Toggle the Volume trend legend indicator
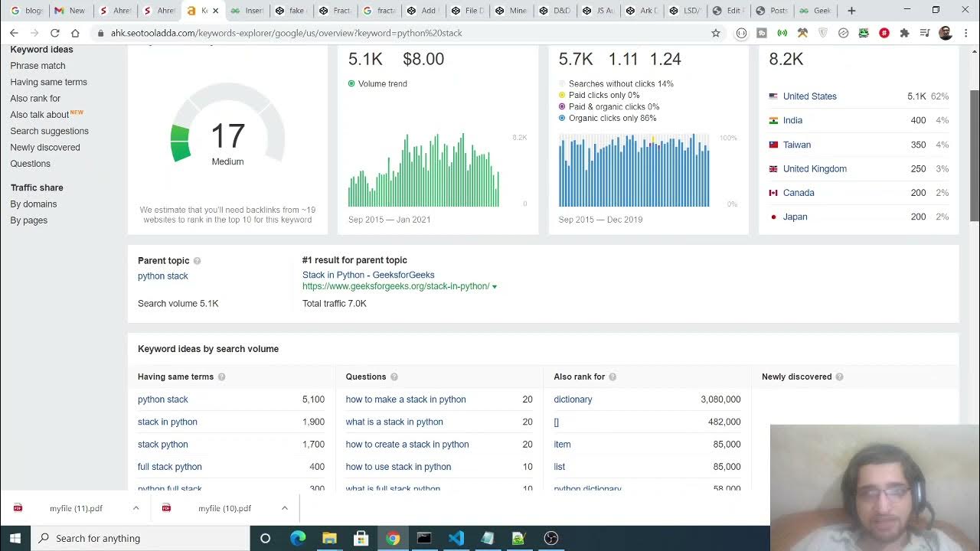This screenshot has height=551, width=980. [351, 83]
